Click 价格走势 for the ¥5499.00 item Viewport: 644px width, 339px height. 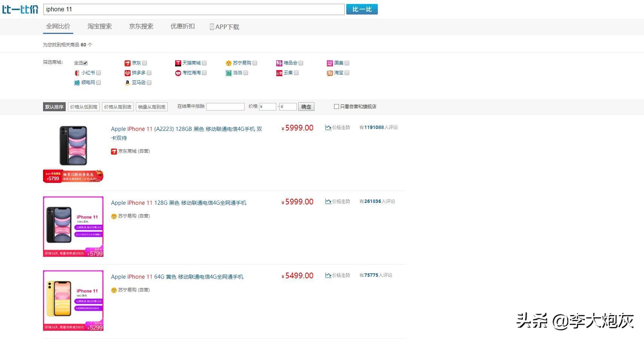[341, 276]
